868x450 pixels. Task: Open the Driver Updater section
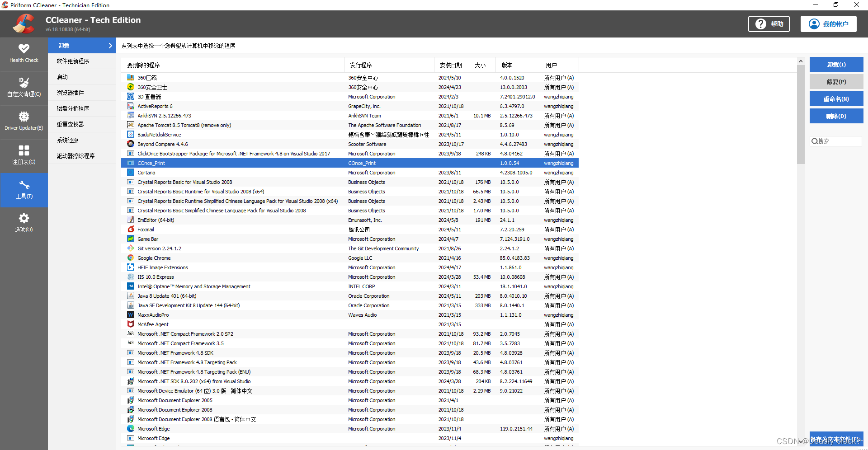tap(24, 122)
